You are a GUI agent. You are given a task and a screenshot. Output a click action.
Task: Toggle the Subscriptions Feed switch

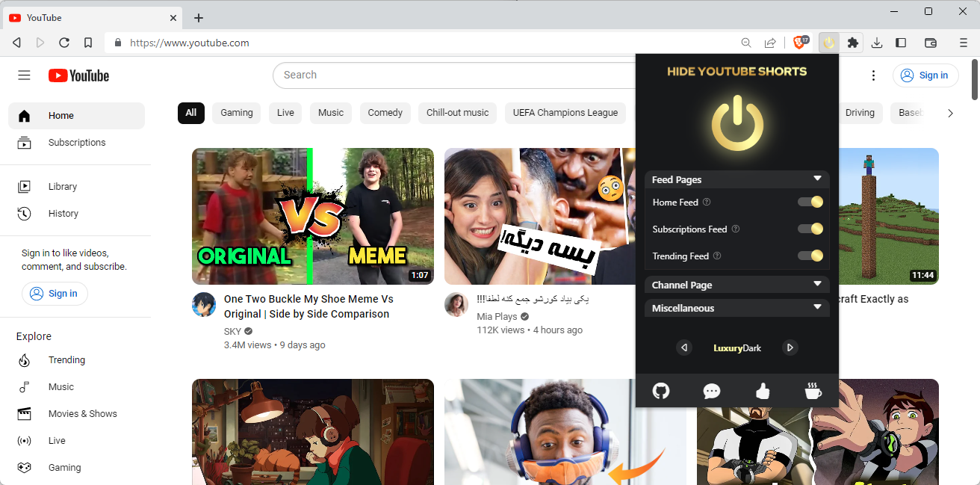pos(810,229)
